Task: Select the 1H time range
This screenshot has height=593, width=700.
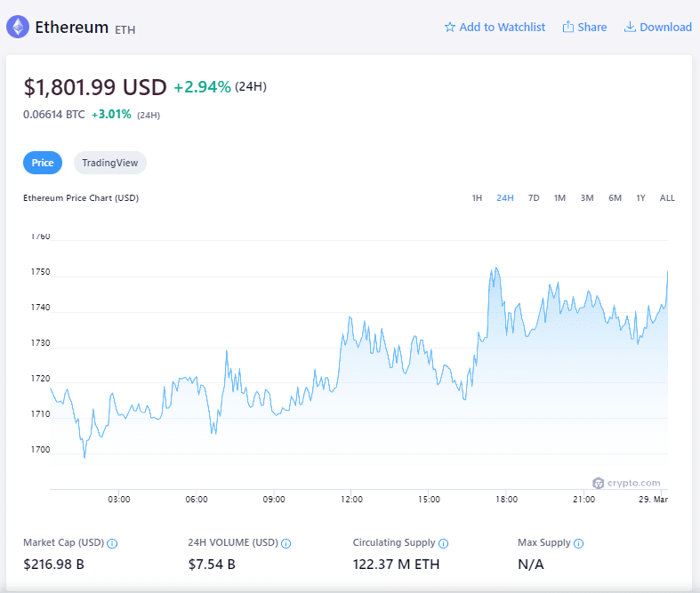Action: pos(477,198)
